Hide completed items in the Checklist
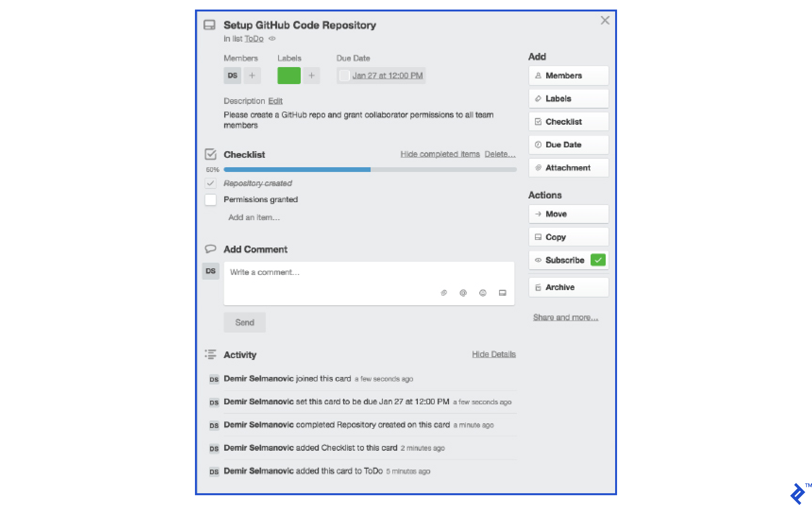The height and width of the screenshot is (505, 812). (x=440, y=154)
